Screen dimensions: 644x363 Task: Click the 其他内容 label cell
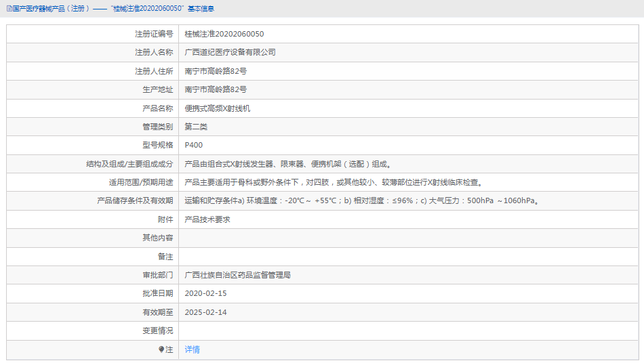pyautogui.click(x=92, y=238)
